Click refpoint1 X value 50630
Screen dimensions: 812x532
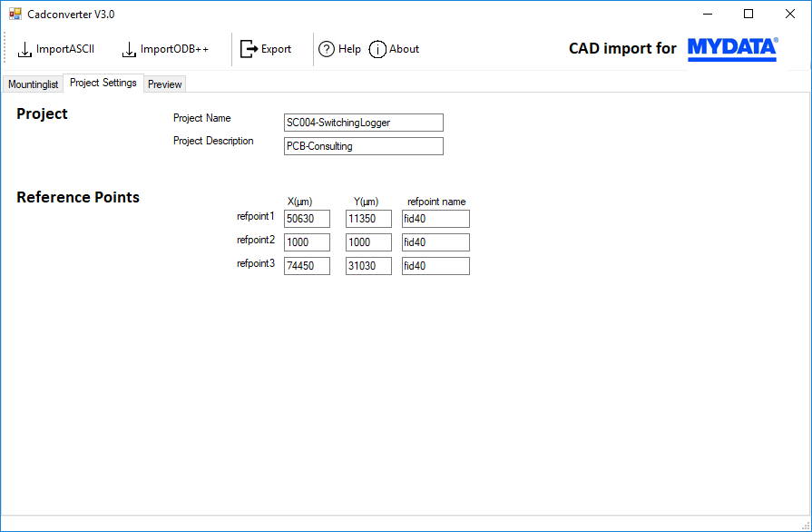pyautogui.click(x=307, y=219)
